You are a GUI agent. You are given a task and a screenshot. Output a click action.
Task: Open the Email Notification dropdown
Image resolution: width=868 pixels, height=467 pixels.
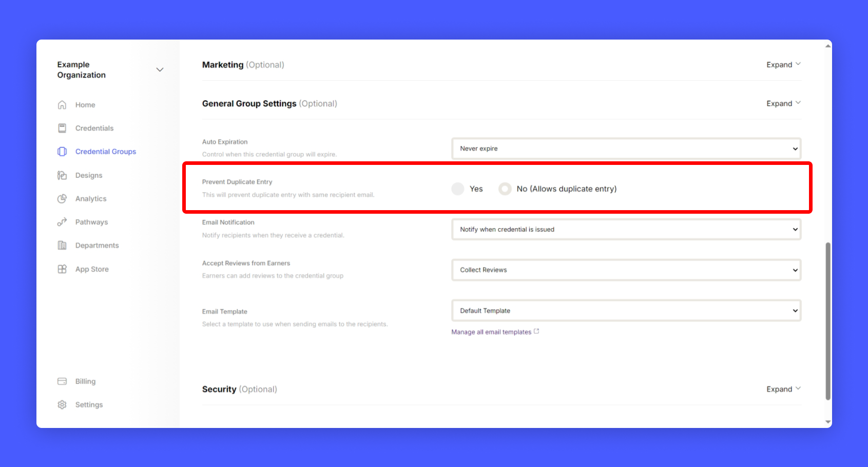[x=626, y=230]
